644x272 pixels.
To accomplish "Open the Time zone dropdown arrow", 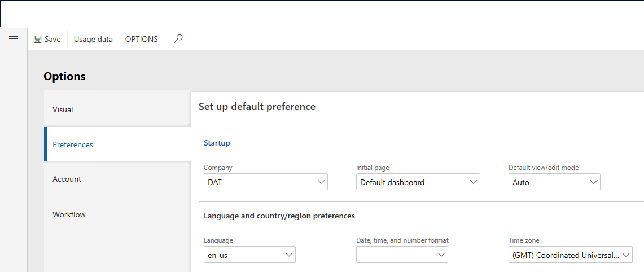I will [x=626, y=255].
